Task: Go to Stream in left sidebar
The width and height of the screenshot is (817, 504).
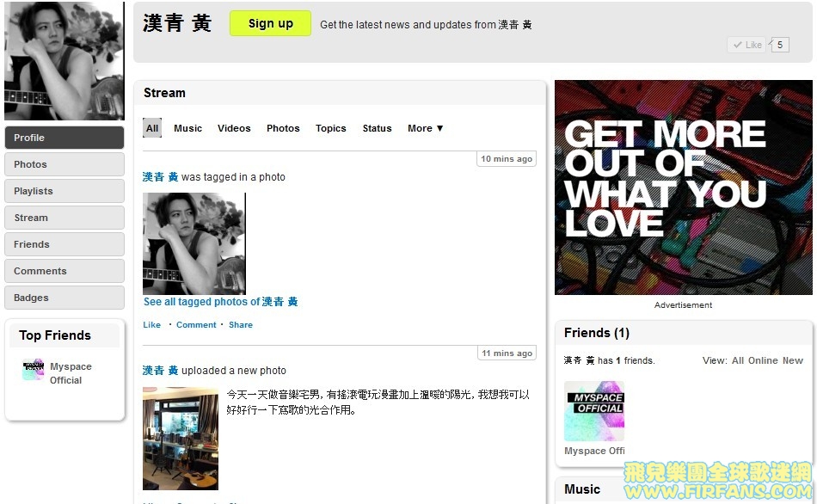Action: click(64, 218)
